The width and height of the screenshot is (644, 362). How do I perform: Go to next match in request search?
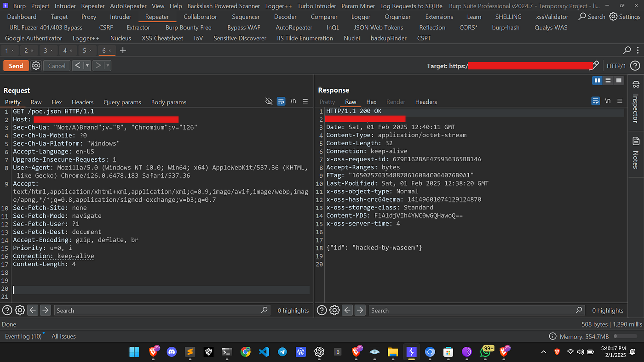45,310
